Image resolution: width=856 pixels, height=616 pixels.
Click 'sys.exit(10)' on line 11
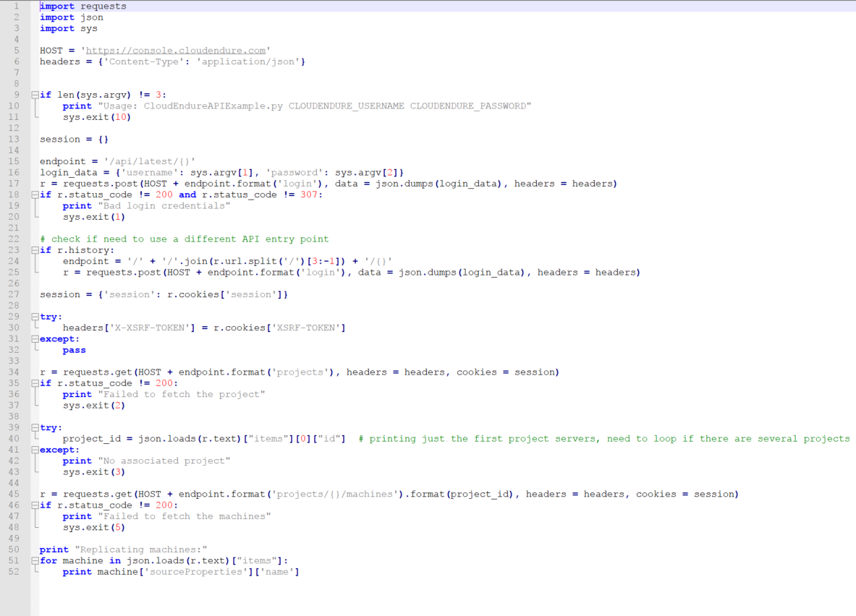click(97, 117)
